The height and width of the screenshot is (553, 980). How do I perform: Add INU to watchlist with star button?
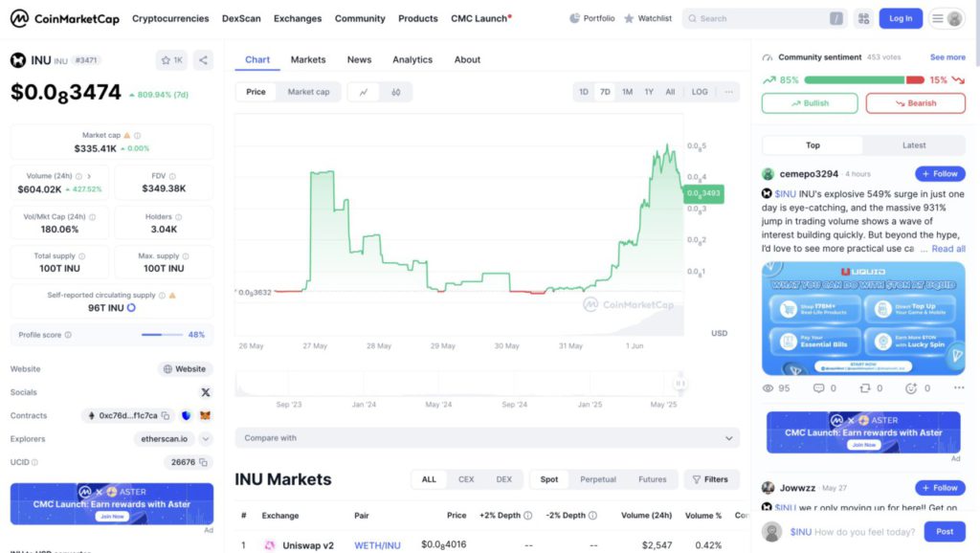coord(171,60)
